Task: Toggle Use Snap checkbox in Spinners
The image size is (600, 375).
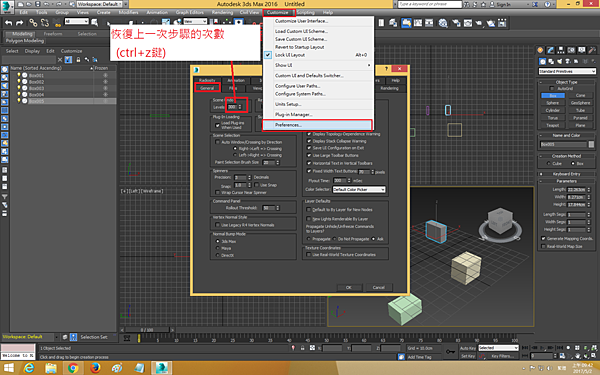Action: [256, 185]
